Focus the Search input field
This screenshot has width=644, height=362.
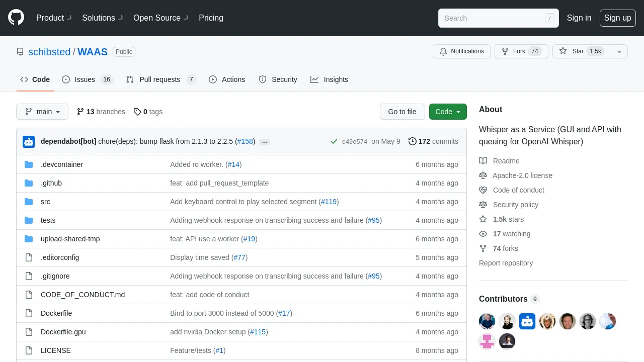click(x=498, y=18)
